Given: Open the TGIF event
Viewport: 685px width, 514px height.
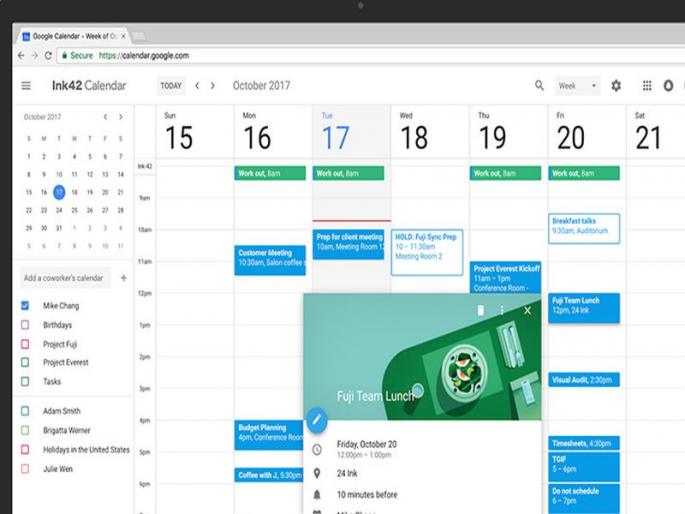Looking at the screenshot, I should point(584,467).
